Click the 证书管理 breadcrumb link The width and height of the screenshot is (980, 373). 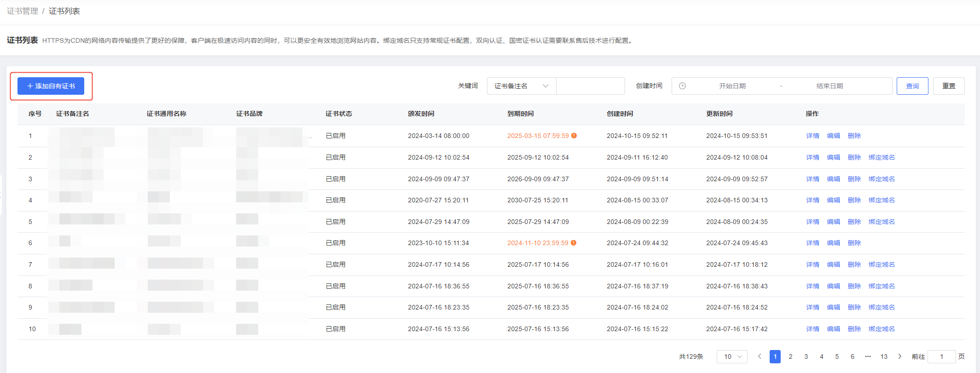pos(23,11)
